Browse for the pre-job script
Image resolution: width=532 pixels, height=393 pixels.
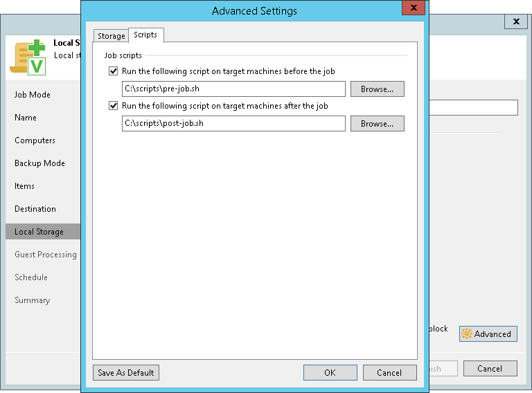point(378,89)
